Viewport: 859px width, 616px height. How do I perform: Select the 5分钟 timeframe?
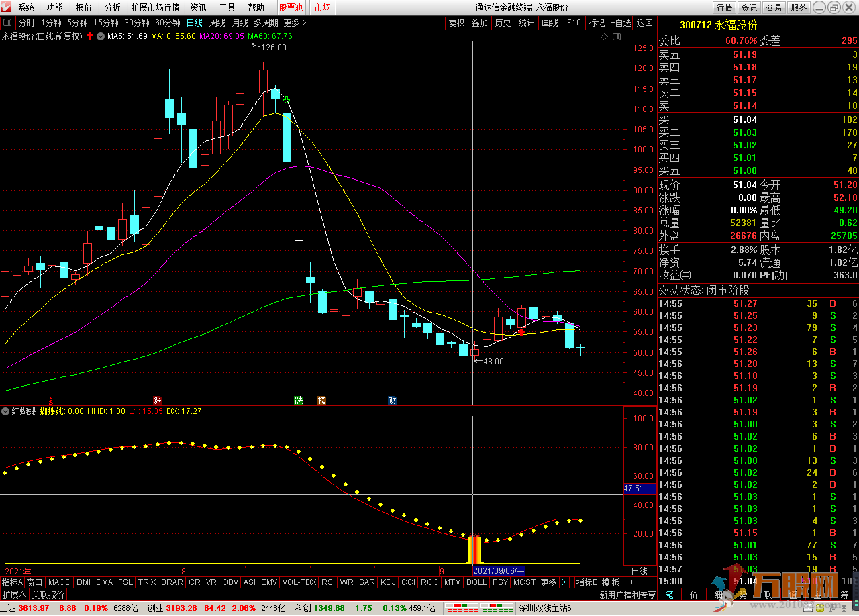[x=78, y=23]
